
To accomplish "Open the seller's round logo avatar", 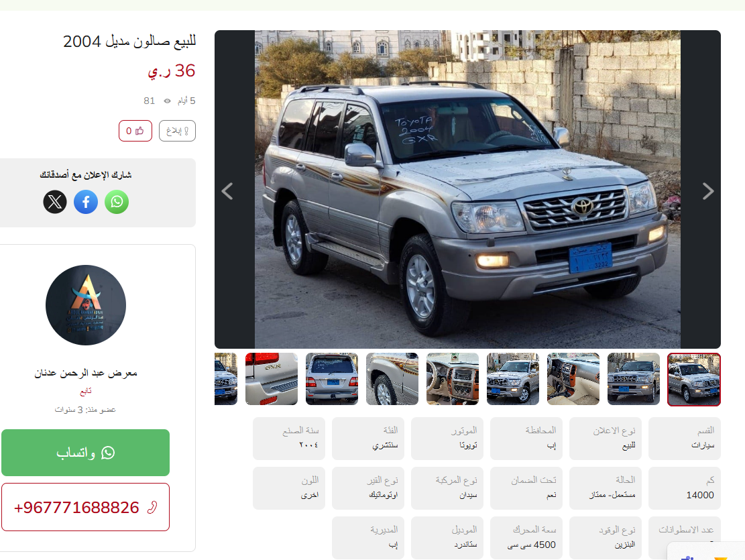I will click(86, 304).
